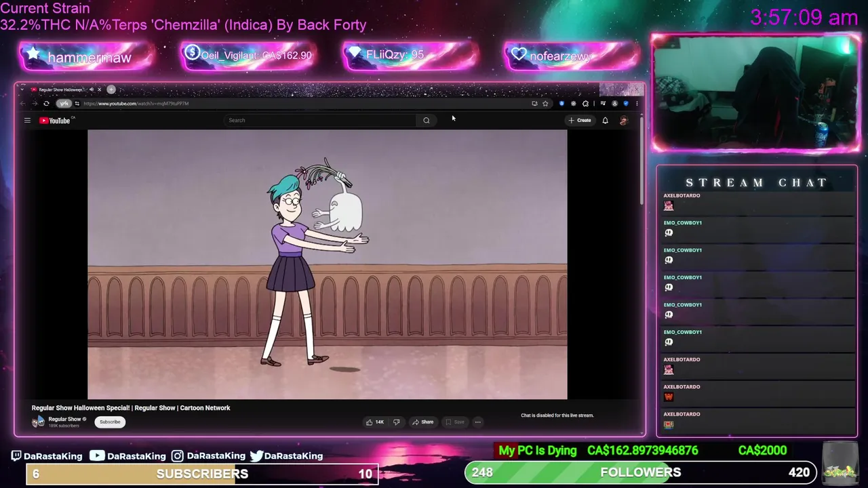Screen dimensions: 868x488
Task: Click the nofearzewy heart banner
Action: (x=573, y=56)
